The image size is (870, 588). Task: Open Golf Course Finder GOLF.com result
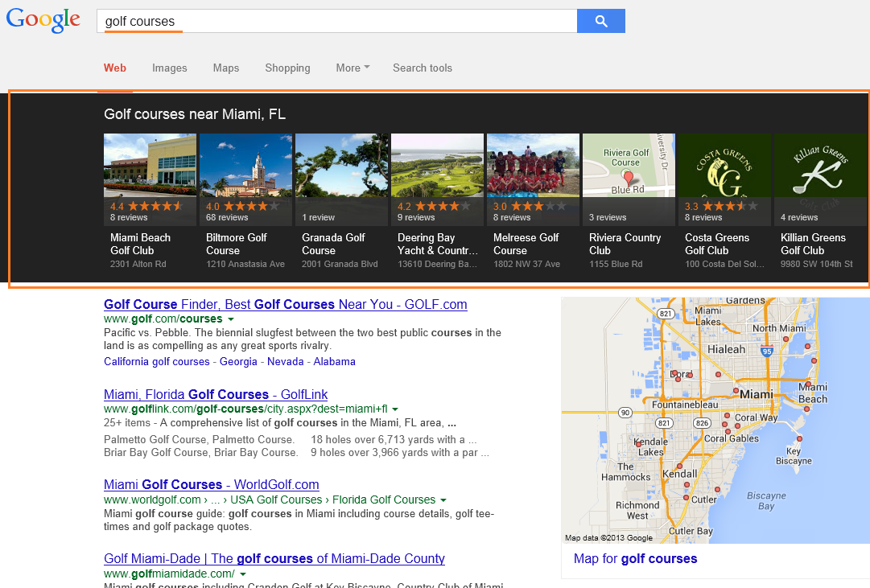(x=285, y=305)
